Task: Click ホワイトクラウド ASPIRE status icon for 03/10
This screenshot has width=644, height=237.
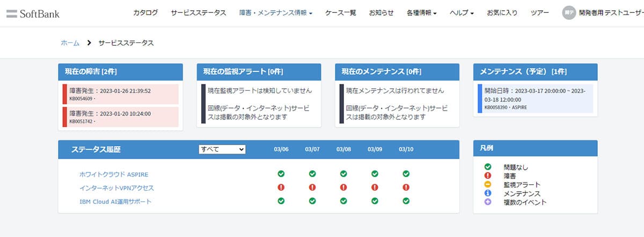Action: [x=406, y=174]
